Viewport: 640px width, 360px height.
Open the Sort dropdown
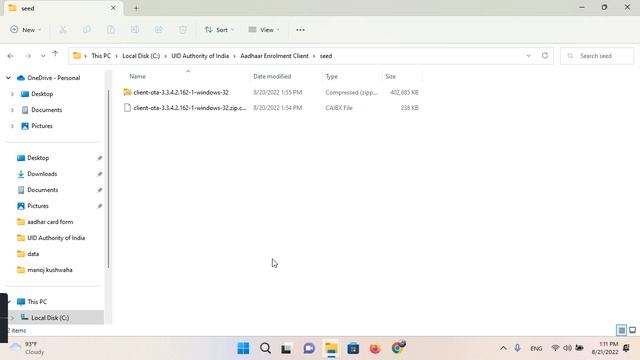point(219,30)
